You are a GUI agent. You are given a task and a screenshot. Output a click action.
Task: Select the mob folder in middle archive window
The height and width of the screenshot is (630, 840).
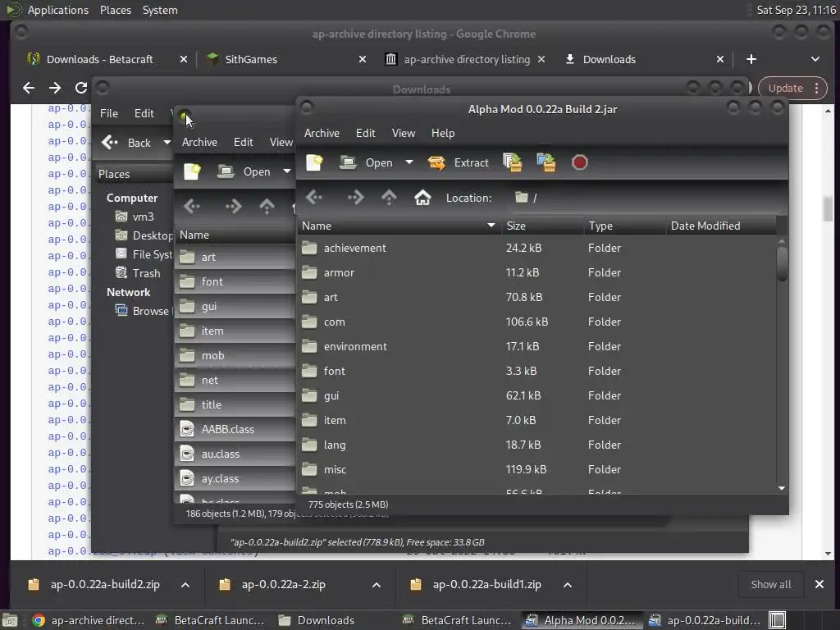[x=235, y=356]
